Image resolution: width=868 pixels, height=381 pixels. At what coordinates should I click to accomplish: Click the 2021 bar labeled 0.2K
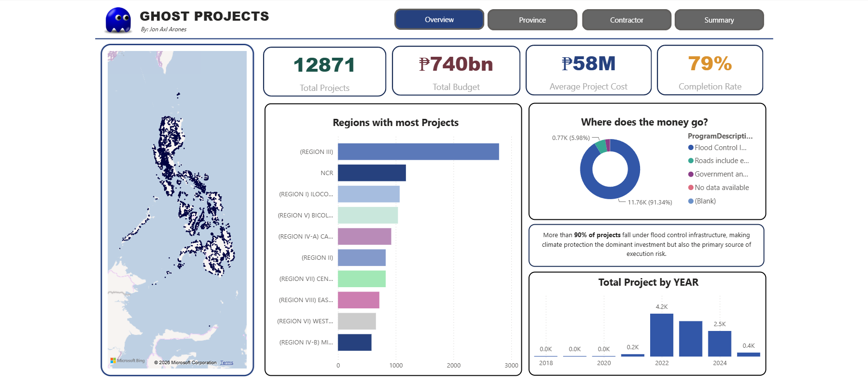[x=633, y=355]
